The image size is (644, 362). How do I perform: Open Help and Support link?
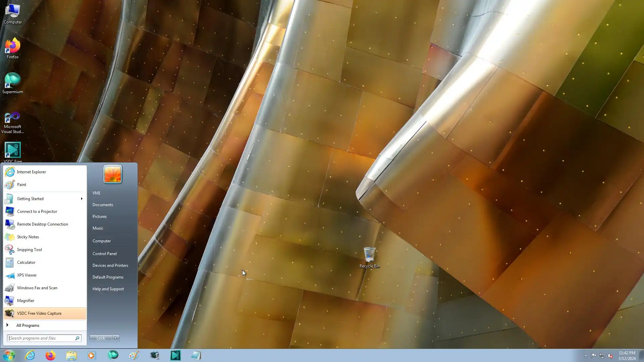point(108,289)
